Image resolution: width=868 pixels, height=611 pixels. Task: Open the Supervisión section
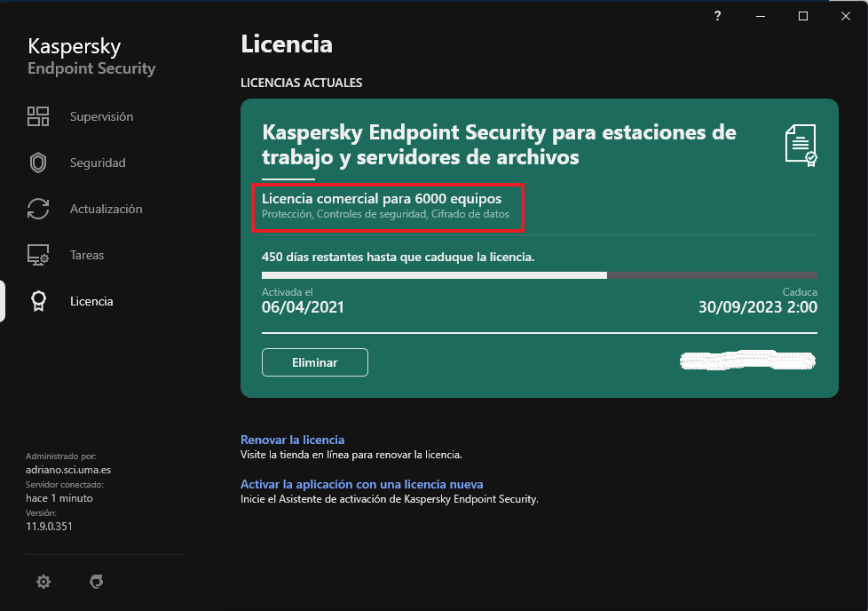tap(101, 117)
